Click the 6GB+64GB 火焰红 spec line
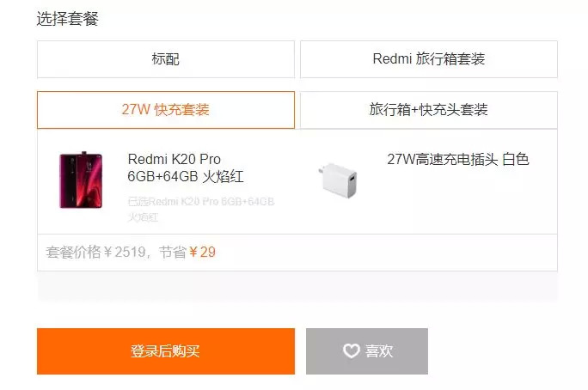The image size is (588, 390). [x=186, y=176]
